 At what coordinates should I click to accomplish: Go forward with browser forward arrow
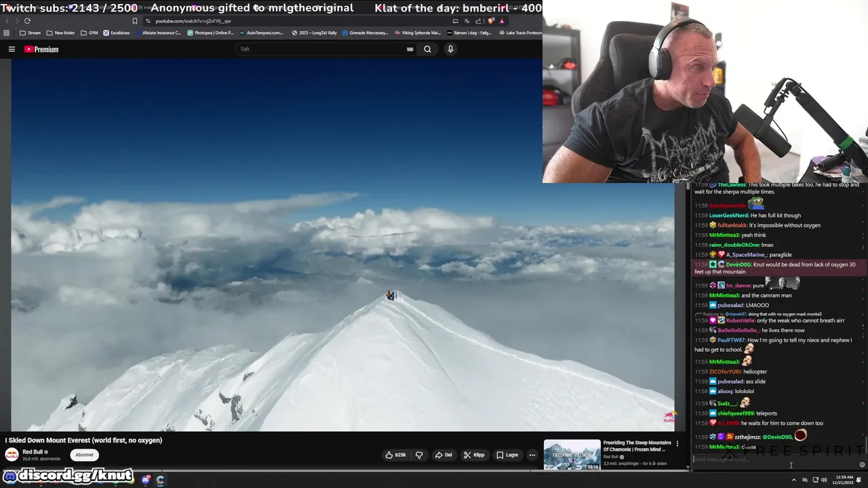coord(16,21)
